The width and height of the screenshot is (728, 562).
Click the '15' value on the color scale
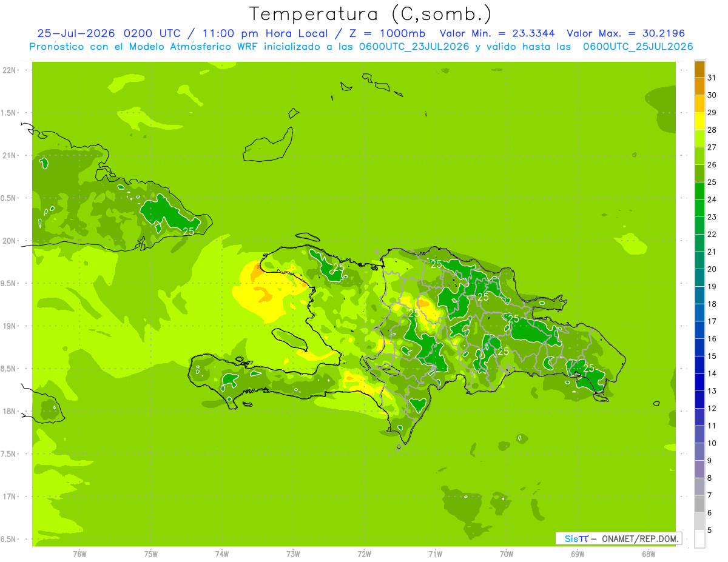[x=712, y=356]
